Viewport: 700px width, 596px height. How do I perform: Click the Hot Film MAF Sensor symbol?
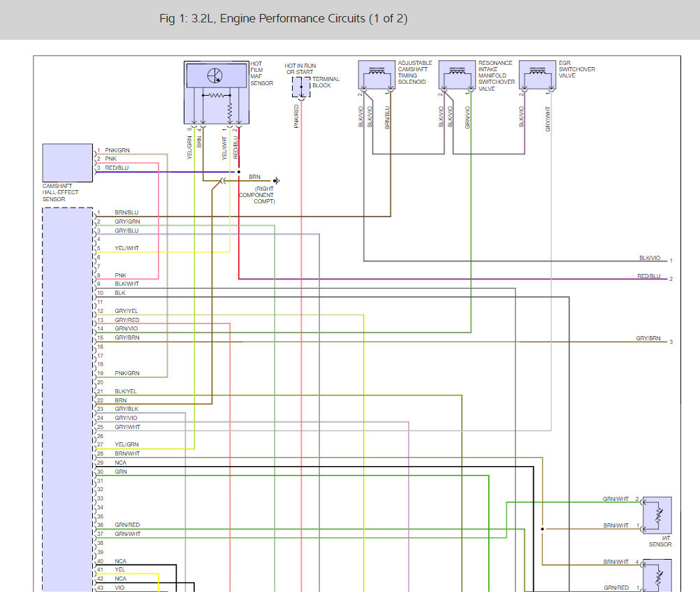coord(217,92)
